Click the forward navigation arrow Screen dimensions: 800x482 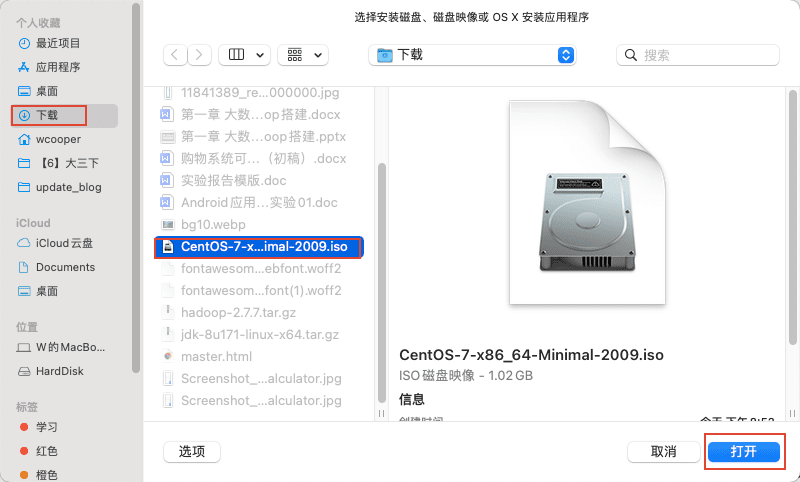[200, 55]
